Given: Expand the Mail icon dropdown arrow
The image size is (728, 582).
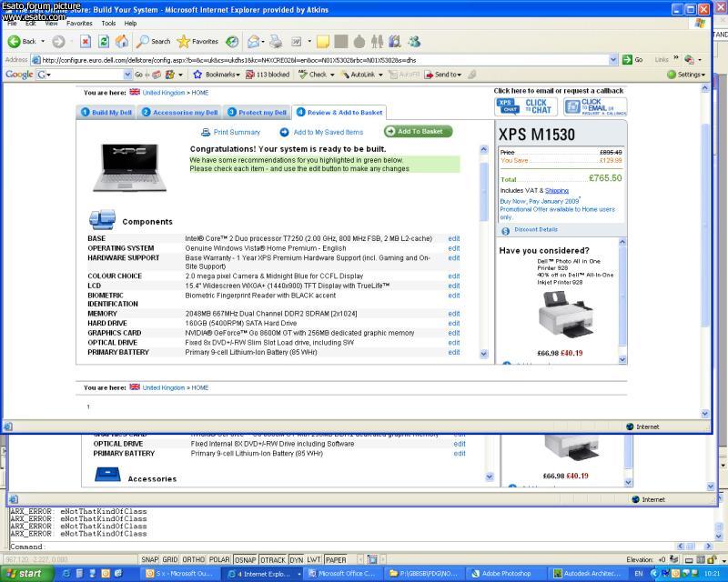Looking at the screenshot, I should pyautogui.click(x=263, y=42).
